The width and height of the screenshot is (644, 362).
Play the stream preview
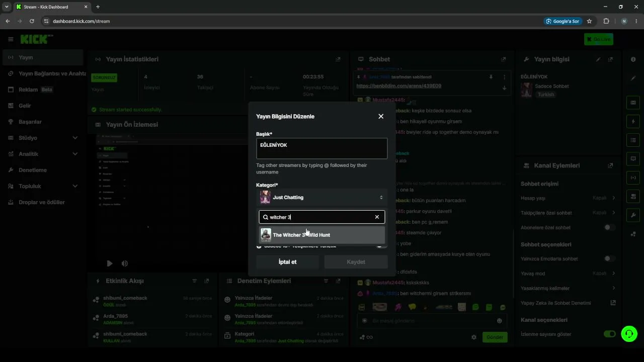pyautogui.click(x=110, y=263)
